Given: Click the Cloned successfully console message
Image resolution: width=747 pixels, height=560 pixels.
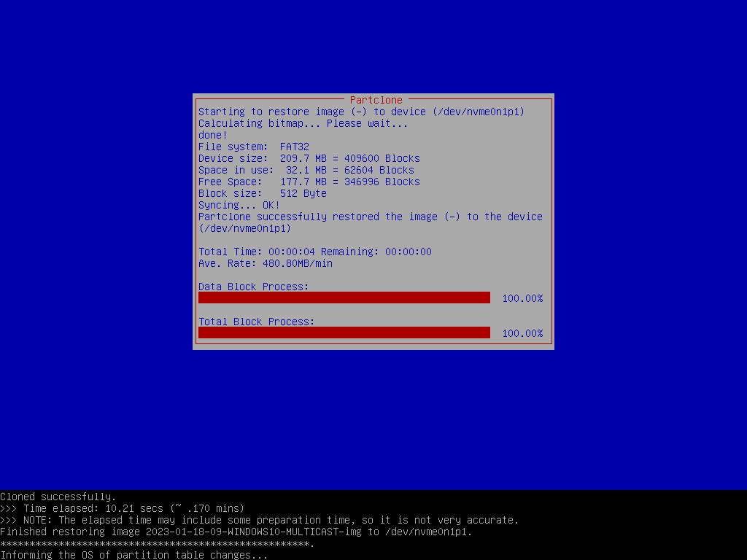Looking at the screenshot, I should (58, 497).
